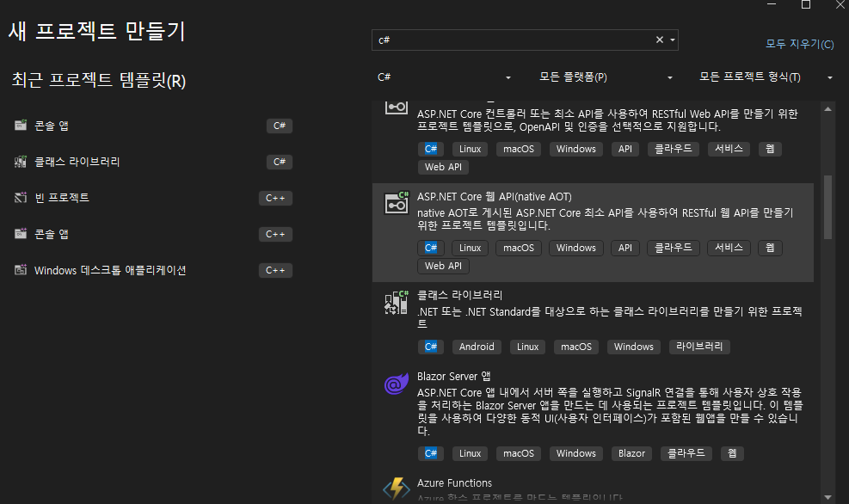
Task: Click the class library recent template icon
Action: [21, 162]
